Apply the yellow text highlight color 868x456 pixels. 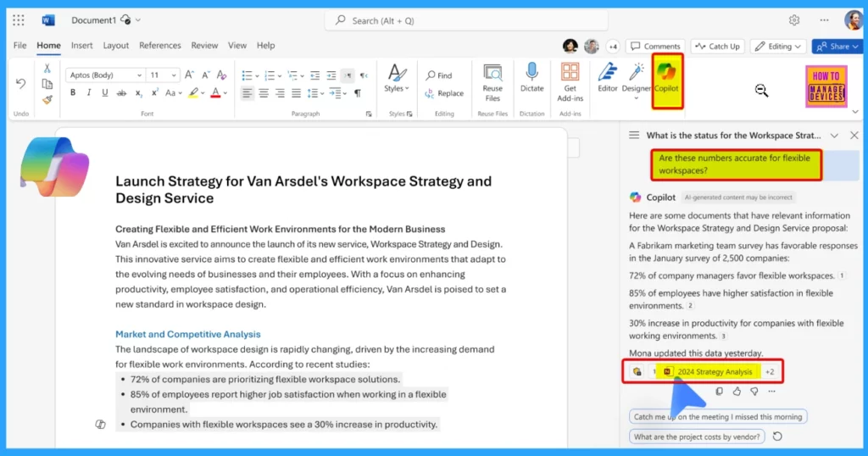pos(192,93)
